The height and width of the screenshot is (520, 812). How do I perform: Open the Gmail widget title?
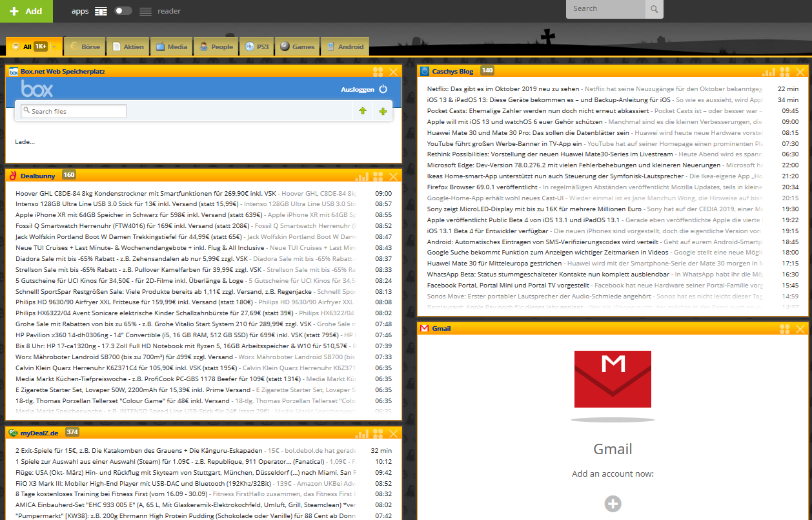(442, 329)
